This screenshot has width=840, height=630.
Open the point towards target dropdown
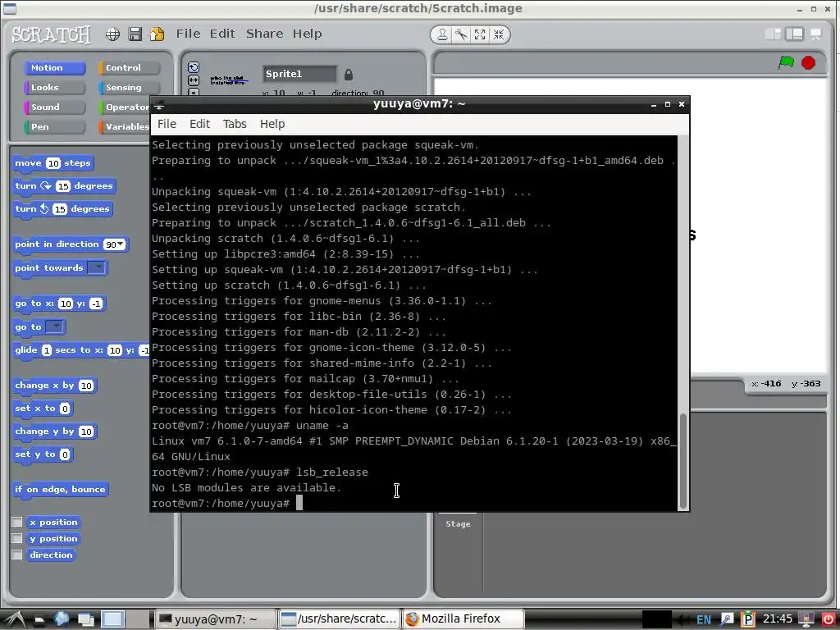[97, 267]
